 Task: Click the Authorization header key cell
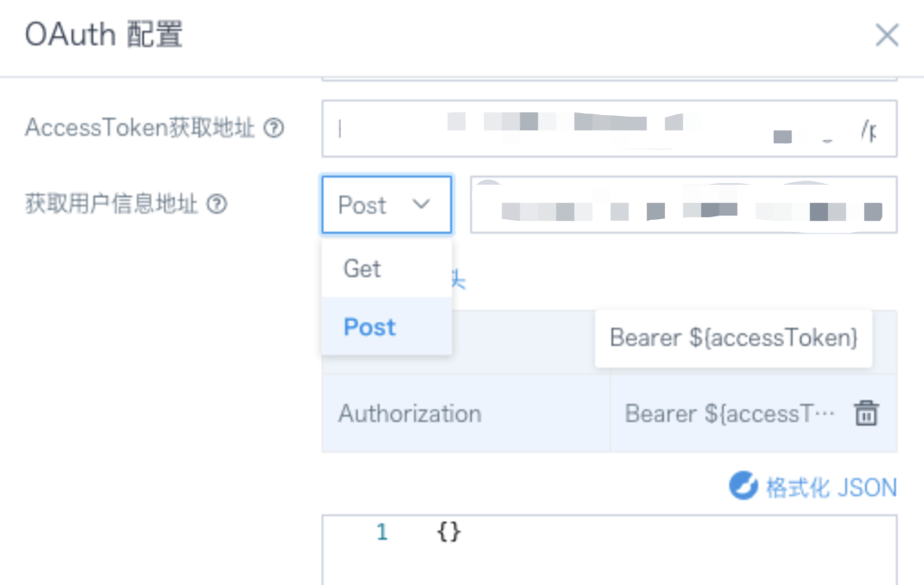coord(467,414)
